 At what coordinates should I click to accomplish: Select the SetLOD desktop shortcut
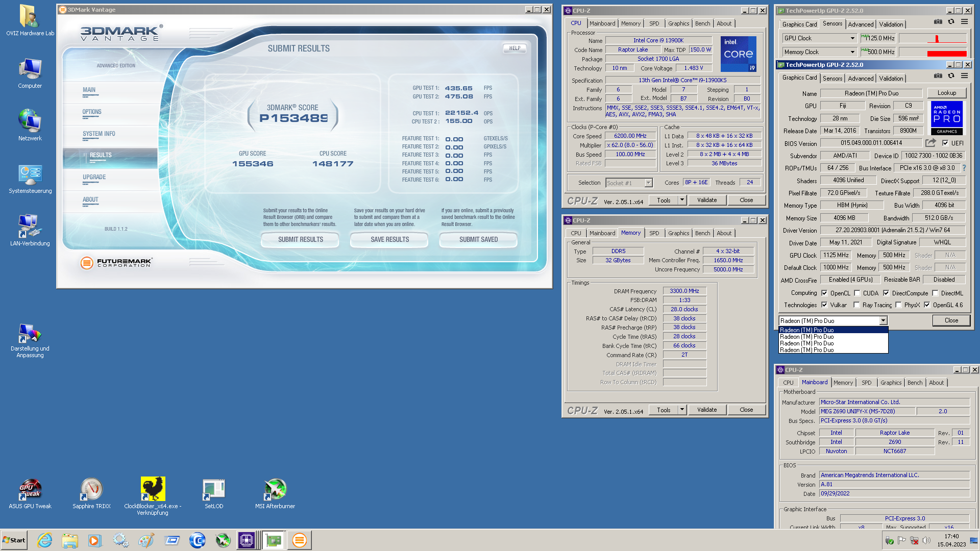[214, 494]
